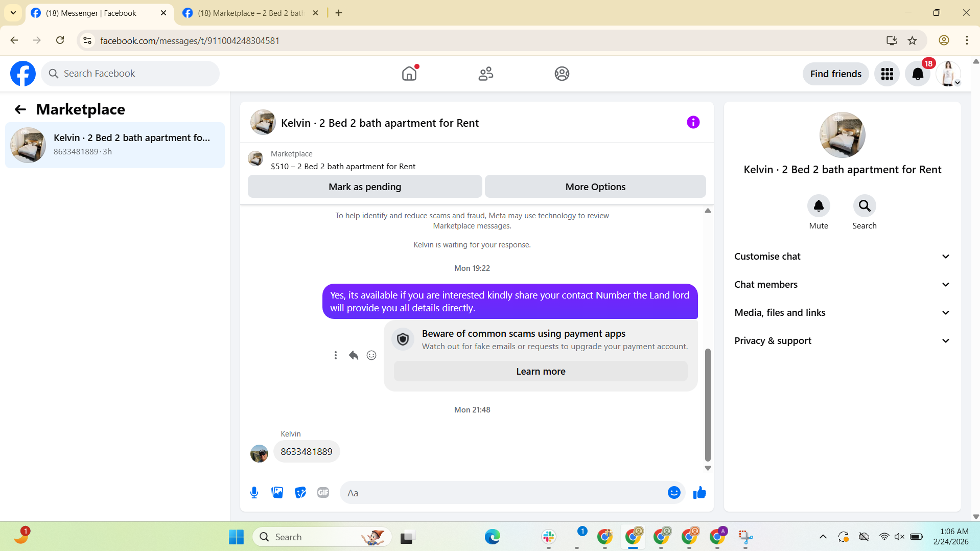Expand Media, files and links section

point(842,313)
